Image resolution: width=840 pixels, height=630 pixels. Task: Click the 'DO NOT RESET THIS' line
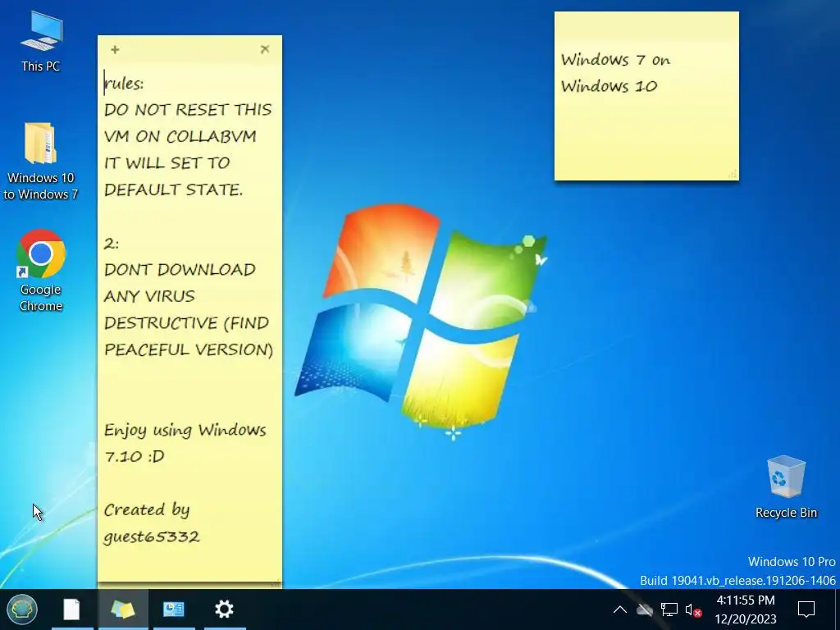pos(188,110)
